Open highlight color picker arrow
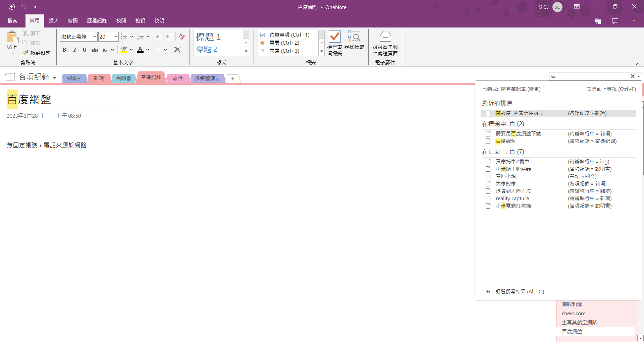This screenshot has width=644, height=342. (x=131, y=50)
